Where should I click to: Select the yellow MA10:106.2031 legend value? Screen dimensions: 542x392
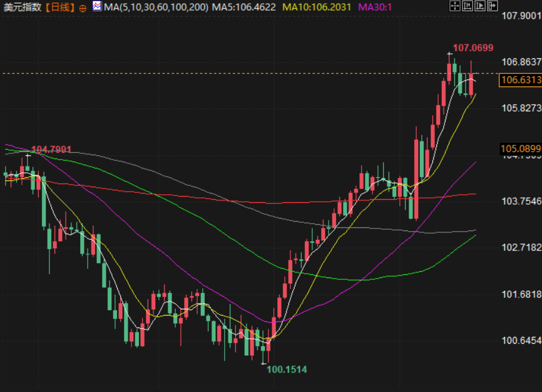317,8
